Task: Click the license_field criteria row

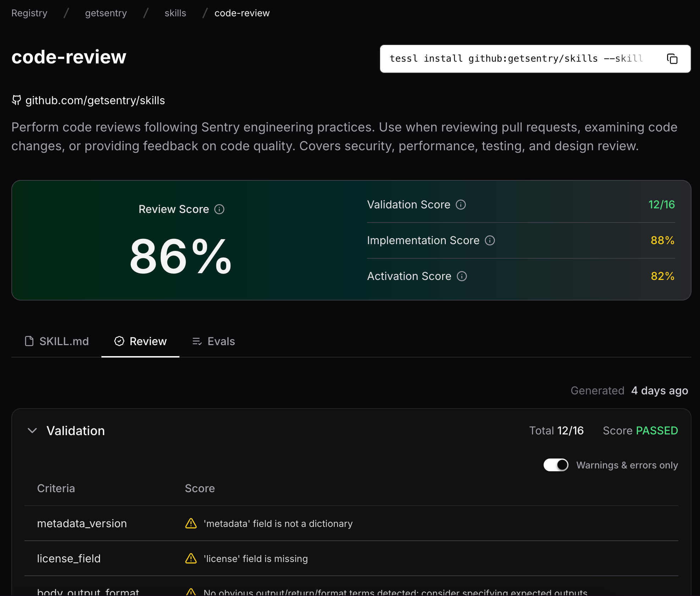Action: [x=351, y=558]
